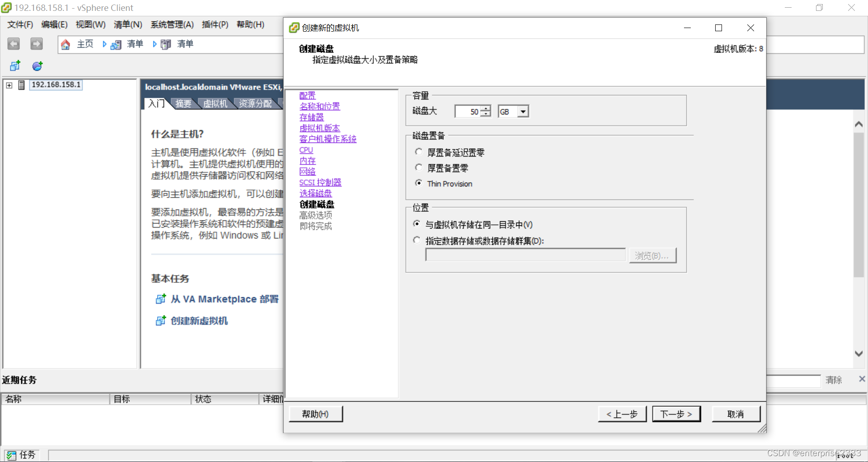Click the second 清单 hosts icon in the breadcrumb
This screenshot has height=462, width=868.
pyautogui.click(x=166, y=44)
